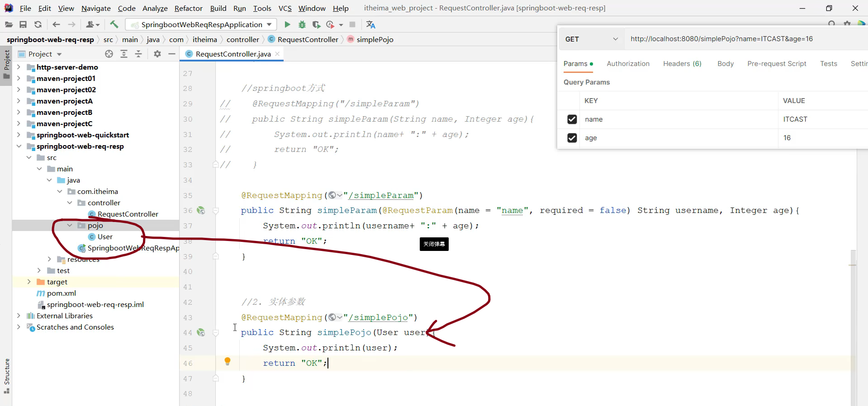This screenshot has width=868, height=406.
Task: Open the run configuration dropdown
Action: click(x=269, y=24)
